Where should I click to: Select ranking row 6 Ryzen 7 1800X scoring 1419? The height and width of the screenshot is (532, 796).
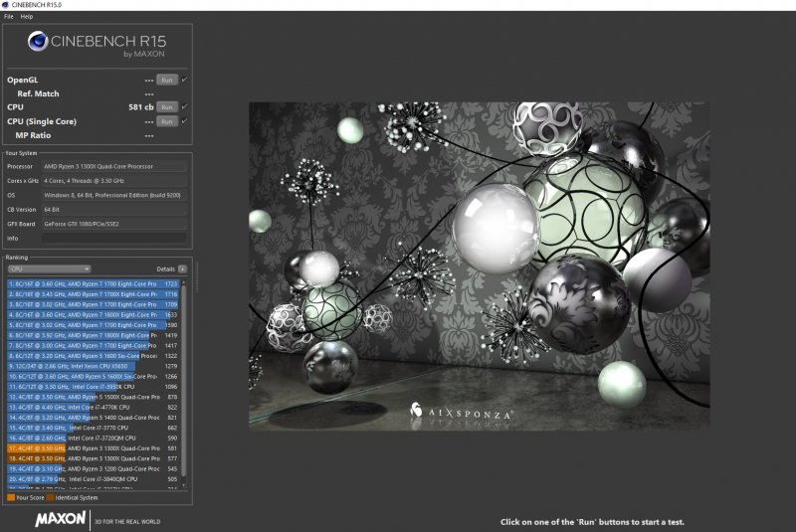pyautogui.click(x=93, y=335)
